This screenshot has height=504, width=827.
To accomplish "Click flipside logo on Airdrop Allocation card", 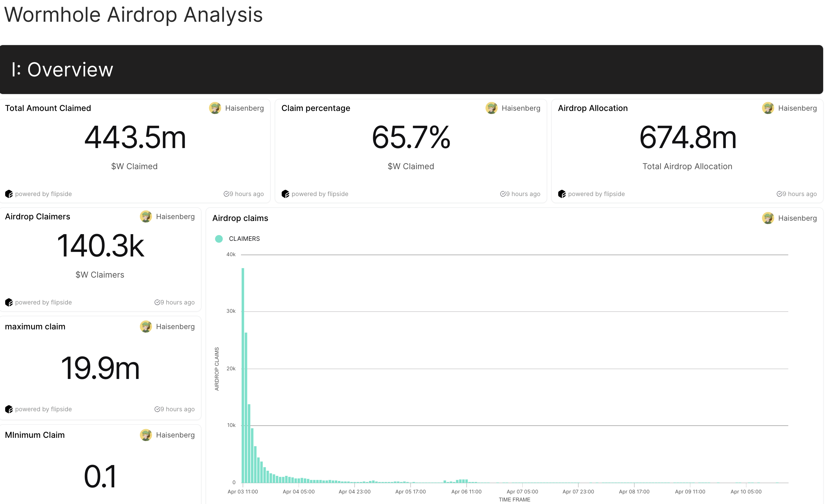I will [x=562, y=194].
